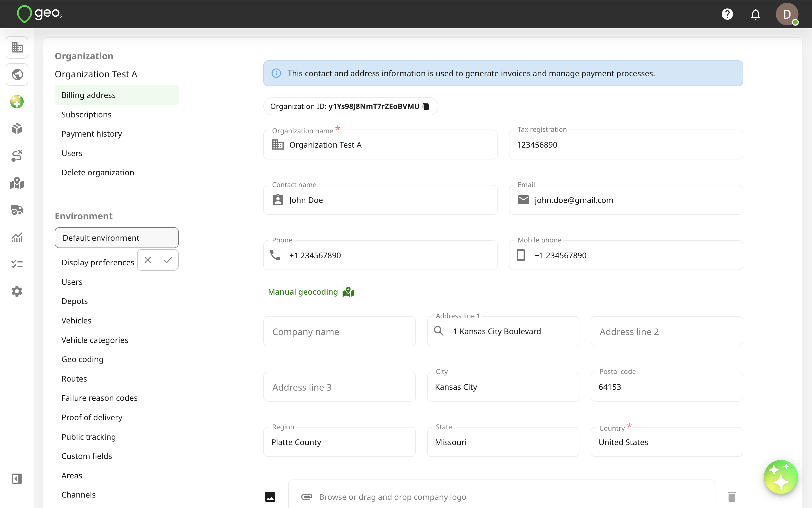Cancel the environment name edit
Viewport: 812px width, 508px height.
pyautogui.click(x=148, y=260)
